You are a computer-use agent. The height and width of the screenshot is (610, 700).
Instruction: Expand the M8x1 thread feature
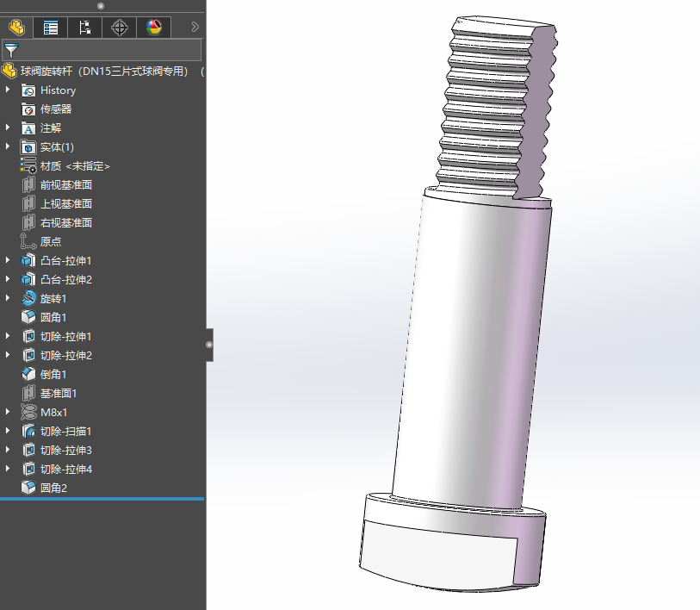point(8,412)
